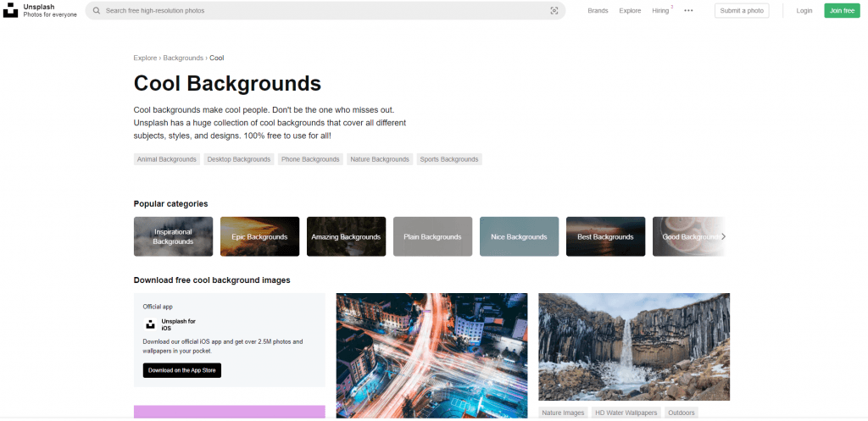Open the three-dots more menu

pyautogui.click(x=688, y=10)
